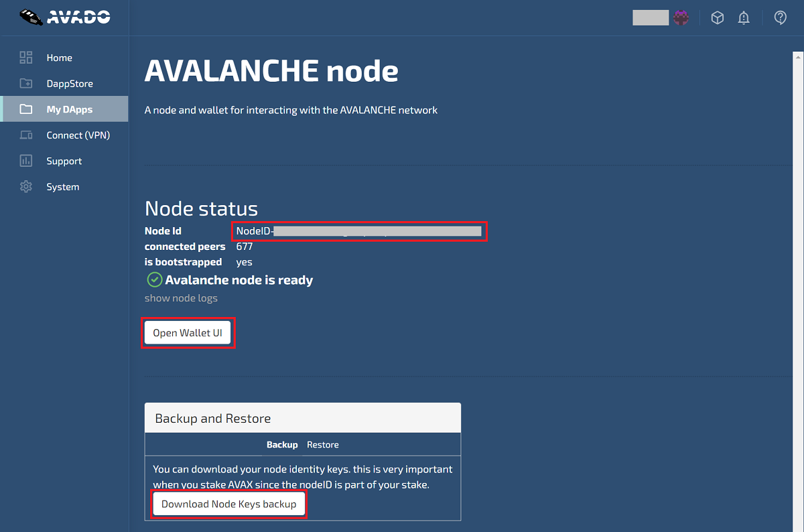Viewport: 804px width, 532px height.
Task: Open the package cube icon in header
Action: tap(718, 18)
